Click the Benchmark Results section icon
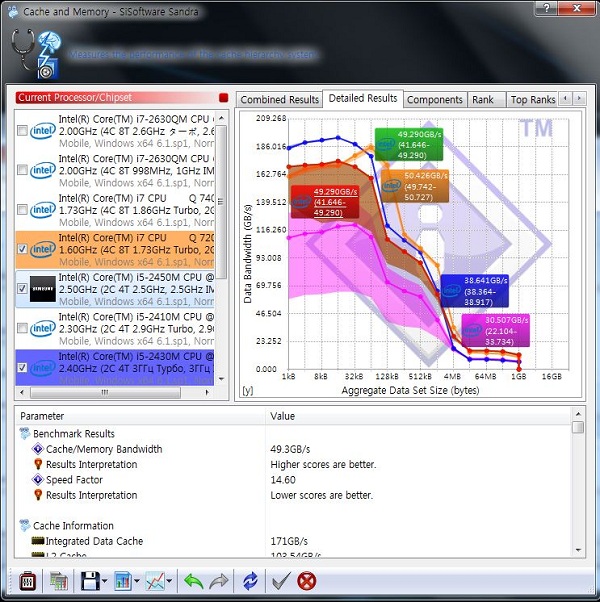Viewport: 600px width, 602px height. [x=25, y=433]
